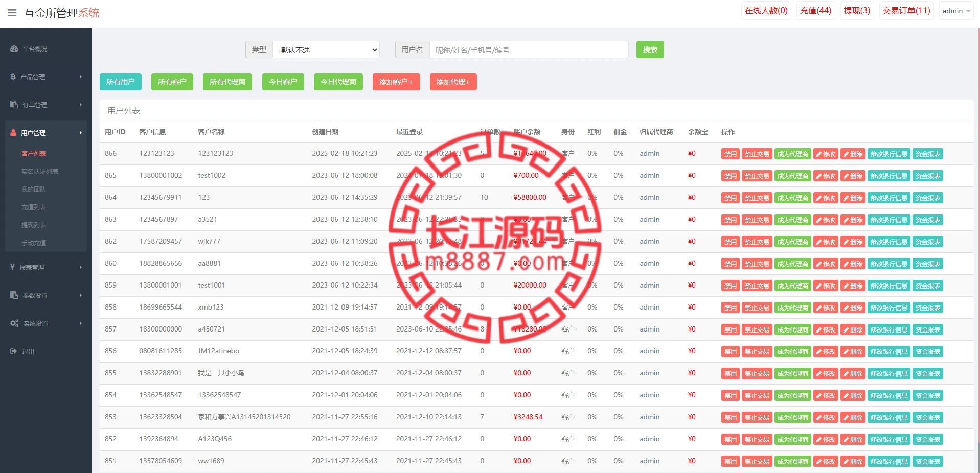
Task: Open 客户列表 in the sidebar
Action: point(34,153)
